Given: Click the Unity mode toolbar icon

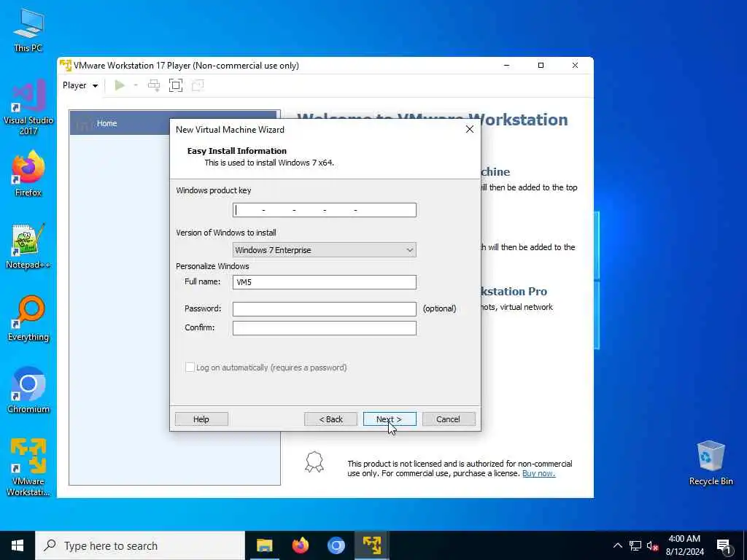Looking at the screenshot, I should coord(197,85).
